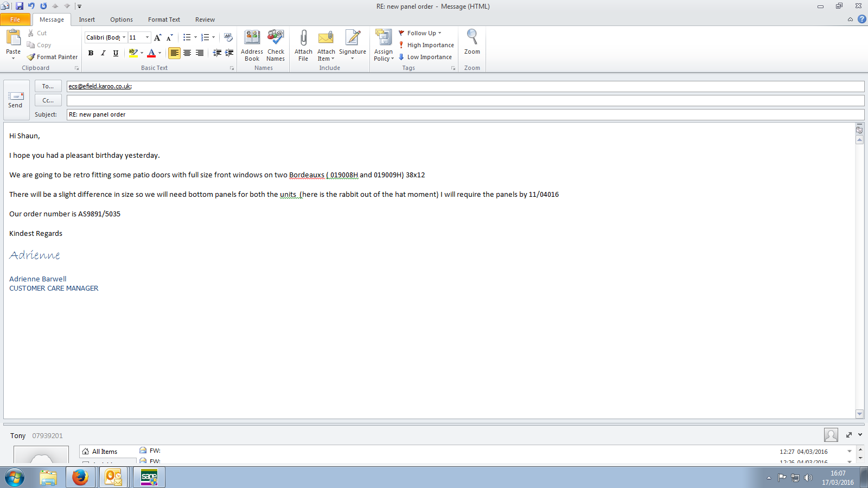Screen dimensions: 868x488
Task: Click into the Subject field
Action: [465, 114]
